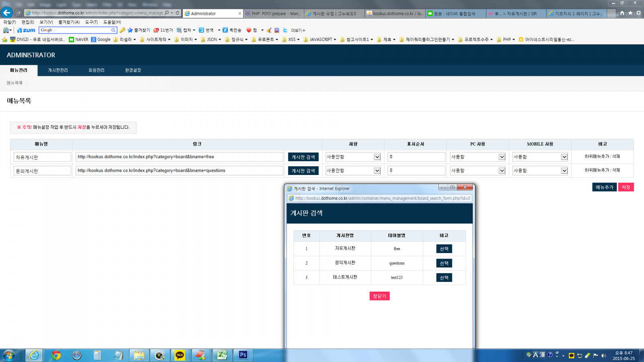Click the 메뉴목록 submenu link
Image resolution: width=644 pixels, height=362 pixels.
coord(14,83)
